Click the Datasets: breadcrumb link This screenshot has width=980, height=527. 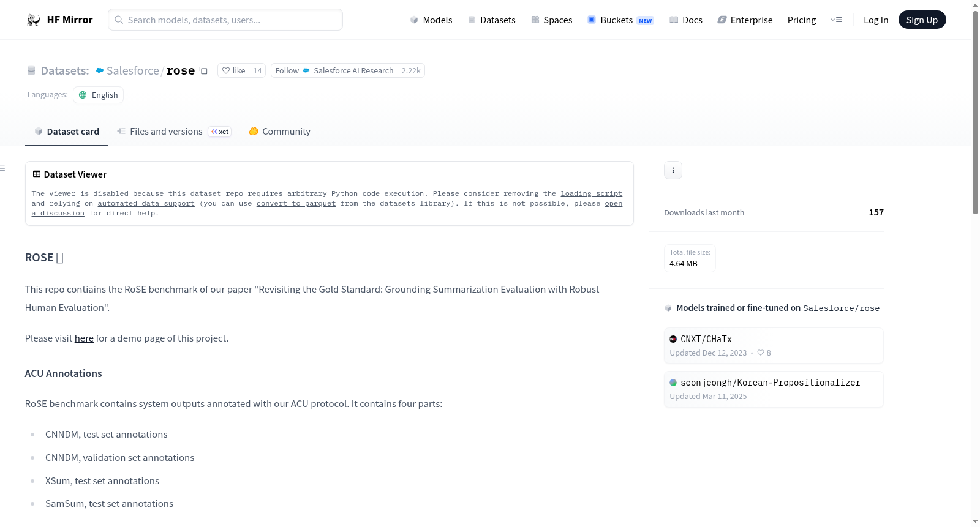(x=65, y=71)
